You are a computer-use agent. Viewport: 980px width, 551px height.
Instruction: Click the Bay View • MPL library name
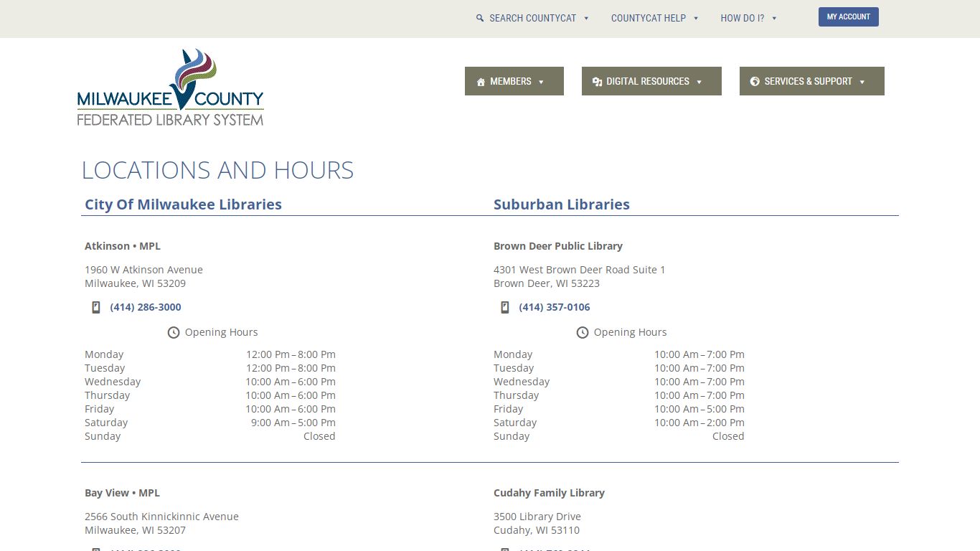[x=122, y=493]
